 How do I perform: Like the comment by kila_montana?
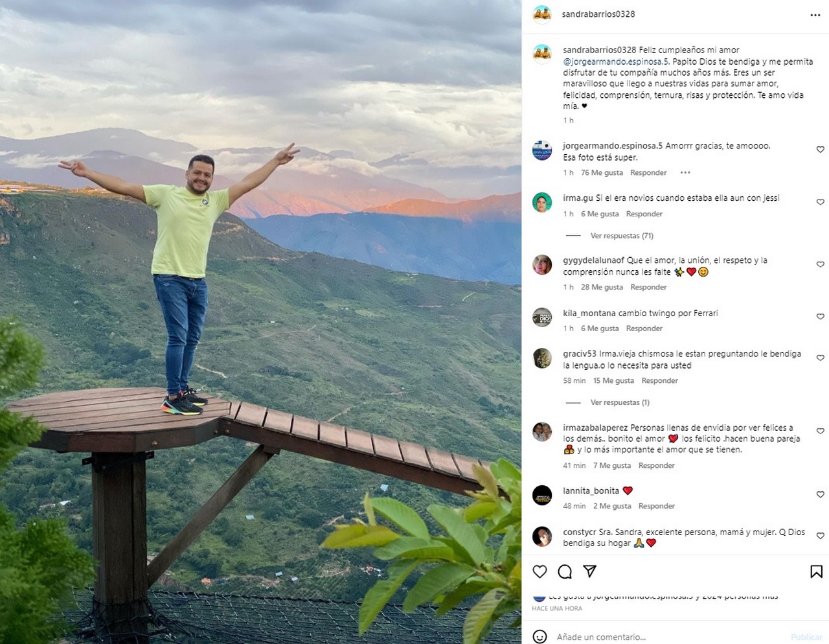[820, 317]
